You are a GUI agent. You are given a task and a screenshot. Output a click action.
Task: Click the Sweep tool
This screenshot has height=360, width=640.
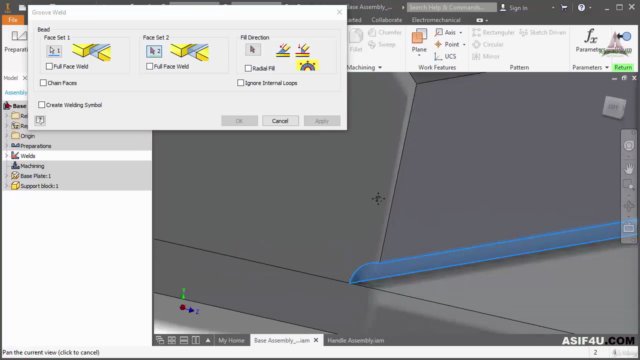(382, 44)
